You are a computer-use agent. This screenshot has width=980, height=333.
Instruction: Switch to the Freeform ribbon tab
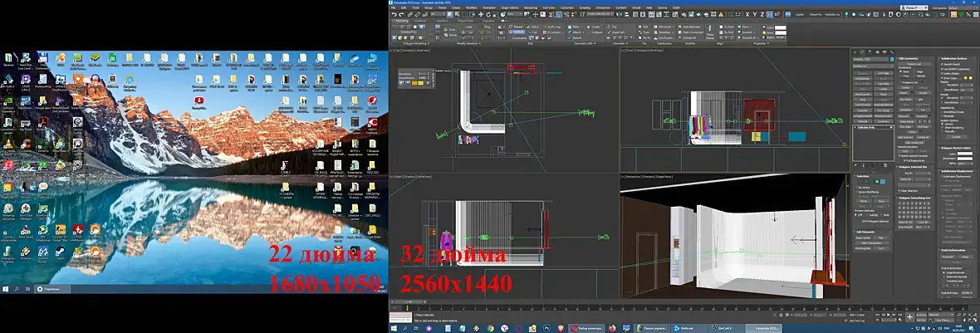click(x=420, y=21)
